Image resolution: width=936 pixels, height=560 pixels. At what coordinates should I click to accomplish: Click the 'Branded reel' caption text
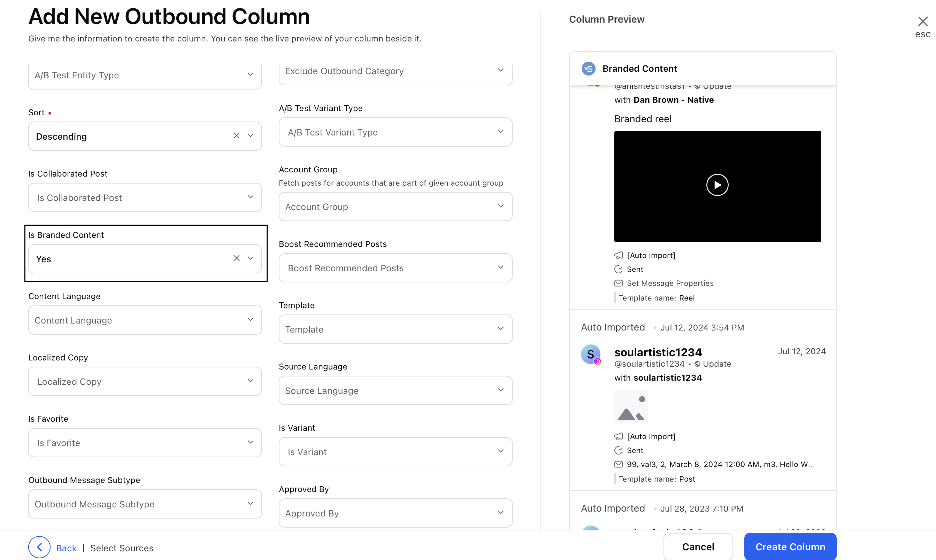point(643,119)
